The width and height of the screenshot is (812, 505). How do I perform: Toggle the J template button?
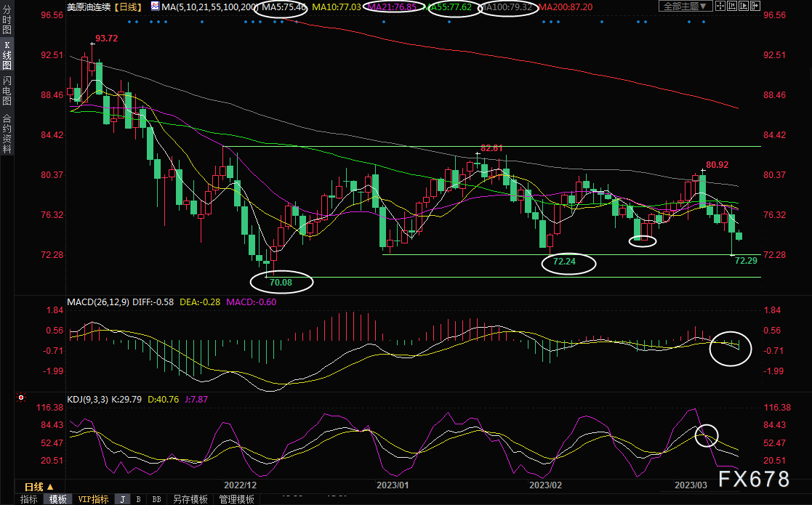[x=122, y=499]
